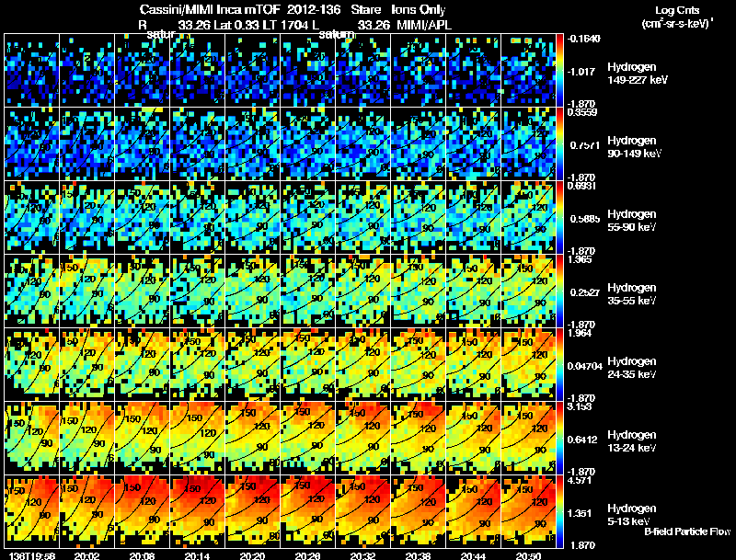Screen dimensions: 736x560
Task: Click the '20:14' time axis label
Action: click(x=198, y=556)
